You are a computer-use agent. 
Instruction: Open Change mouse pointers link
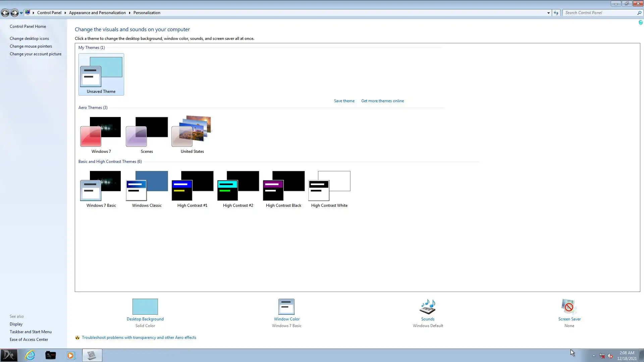(31, 46)
